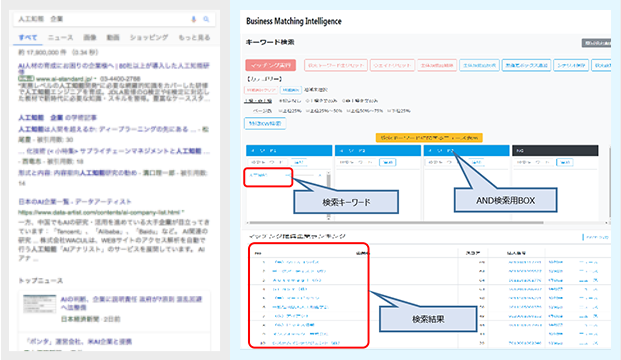
Task: Open the AIの判断、企業に説明責任 news link
Action: [131, 303]
